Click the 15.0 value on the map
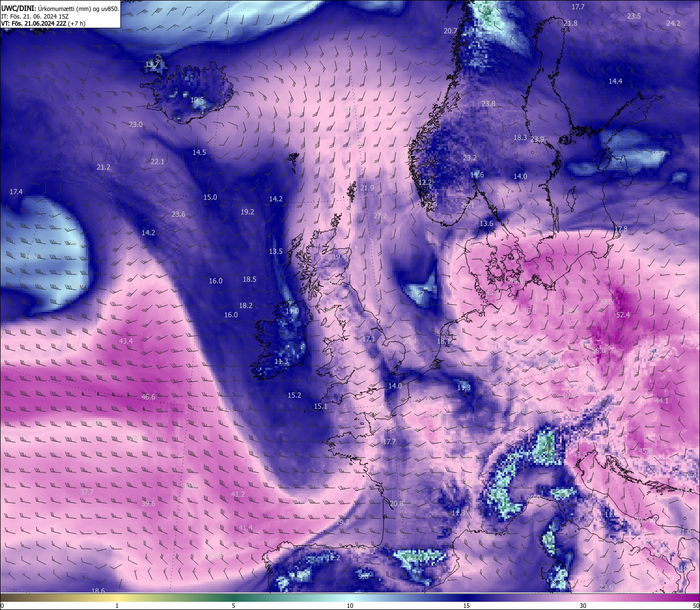The image size is (700, 610). coord(210,197)
